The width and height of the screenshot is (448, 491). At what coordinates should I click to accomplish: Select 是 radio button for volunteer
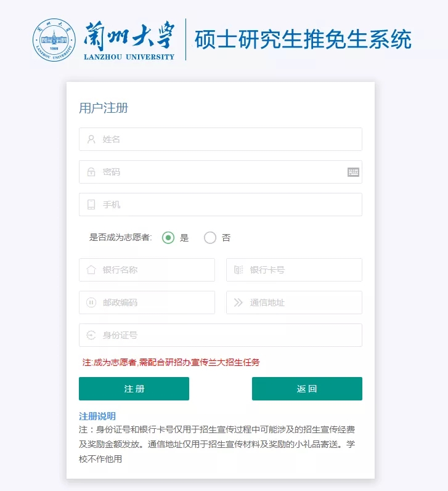coord(168,238)
